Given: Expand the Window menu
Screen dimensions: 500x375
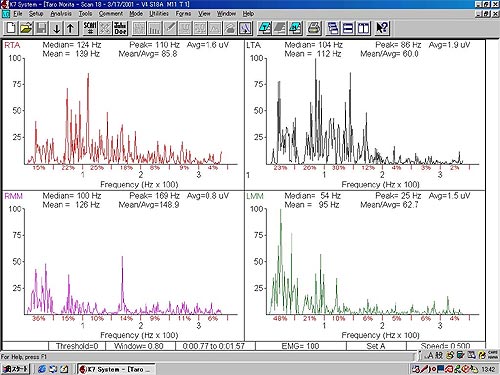Looking at the screenshot, I should [x=226, y=14].
